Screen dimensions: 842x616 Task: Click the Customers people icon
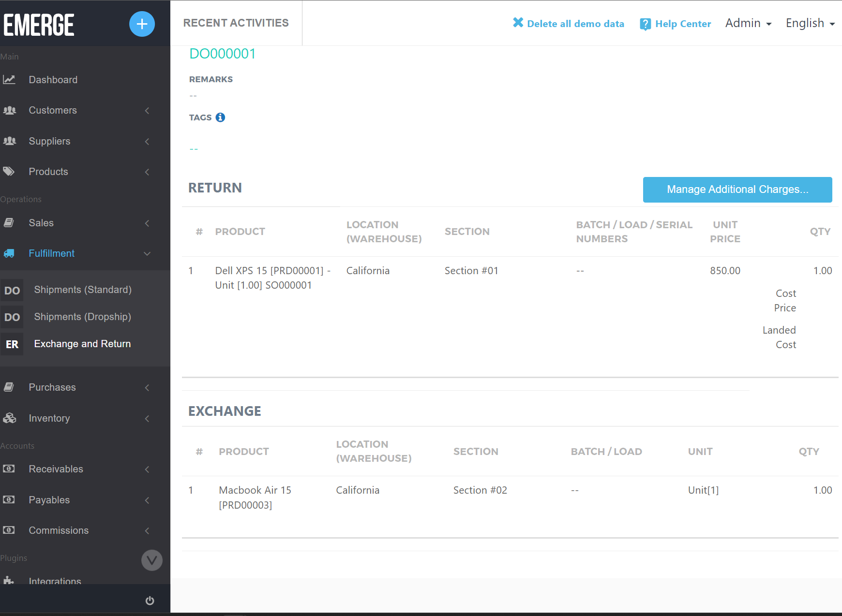(10, 110)
